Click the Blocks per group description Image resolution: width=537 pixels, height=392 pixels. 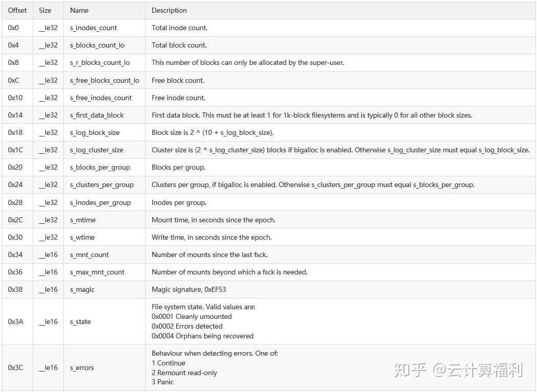[178, 167]
